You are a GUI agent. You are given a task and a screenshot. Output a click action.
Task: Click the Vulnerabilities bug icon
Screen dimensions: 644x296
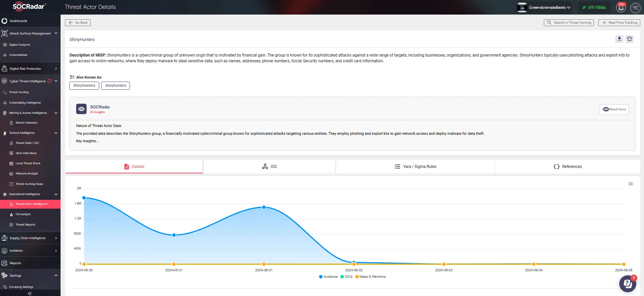(x=5, y=55)
